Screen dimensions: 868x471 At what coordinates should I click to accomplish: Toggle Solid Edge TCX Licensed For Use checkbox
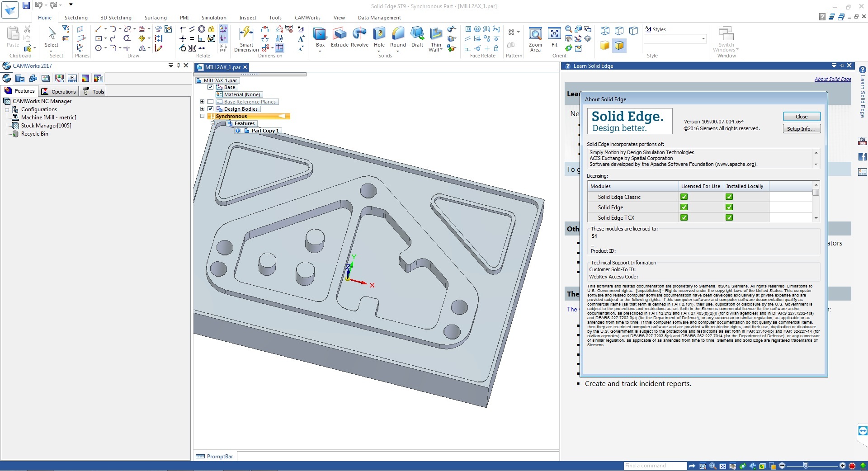[x=684, y=217]
